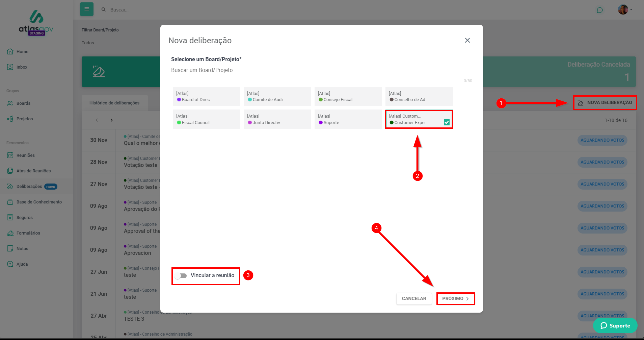The height and width of the screenshot is (340, 644).
Task: Go to next page of deliberations
Action: (x=112, y=120)
